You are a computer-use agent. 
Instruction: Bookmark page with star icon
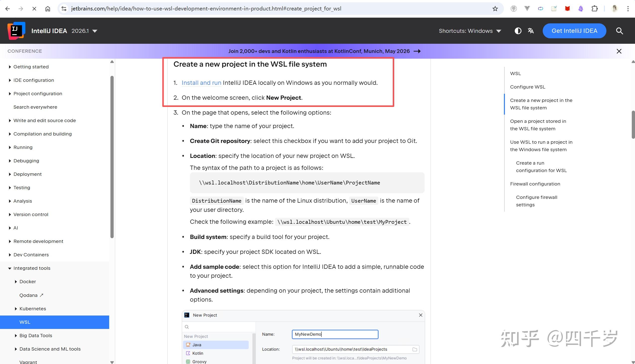point(495,9)
